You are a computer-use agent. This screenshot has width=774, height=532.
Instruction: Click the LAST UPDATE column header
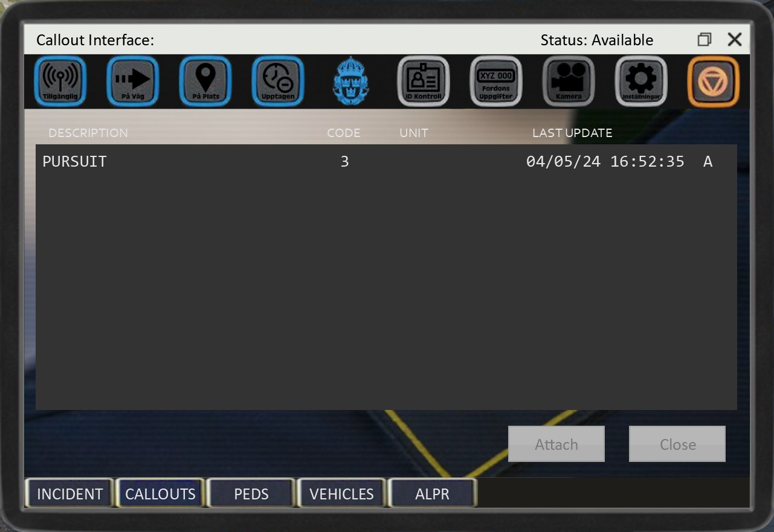(x=572, y=133)
